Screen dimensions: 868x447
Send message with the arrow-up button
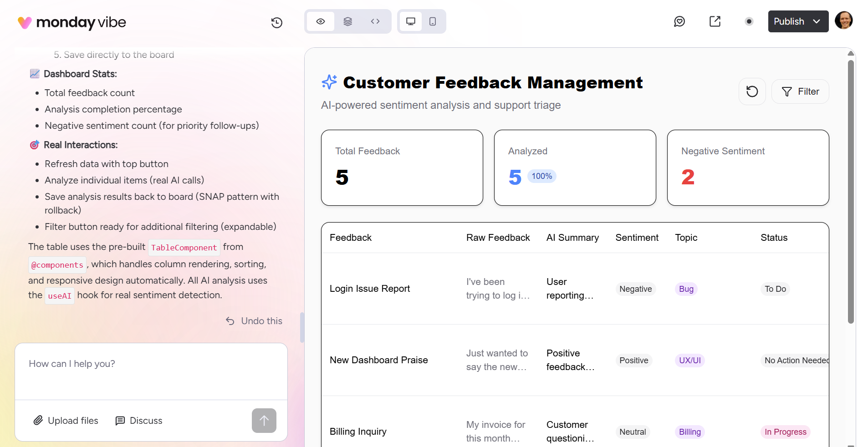point(264,421)
